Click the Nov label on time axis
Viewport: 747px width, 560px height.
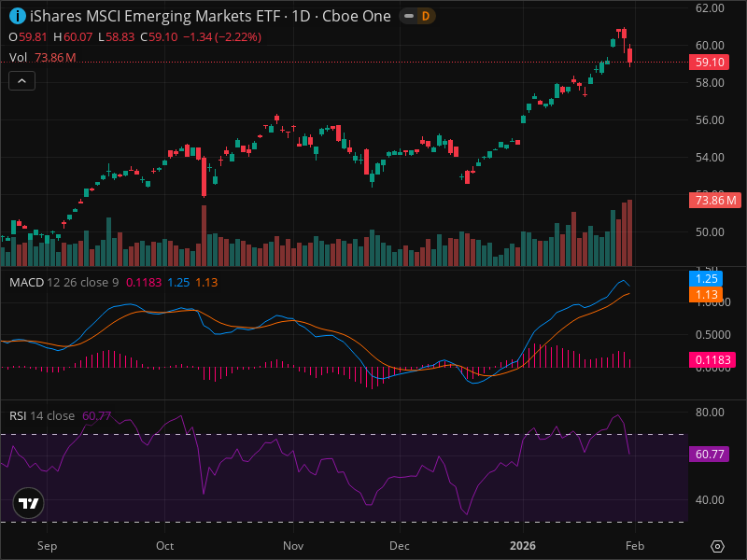point(293,546)
